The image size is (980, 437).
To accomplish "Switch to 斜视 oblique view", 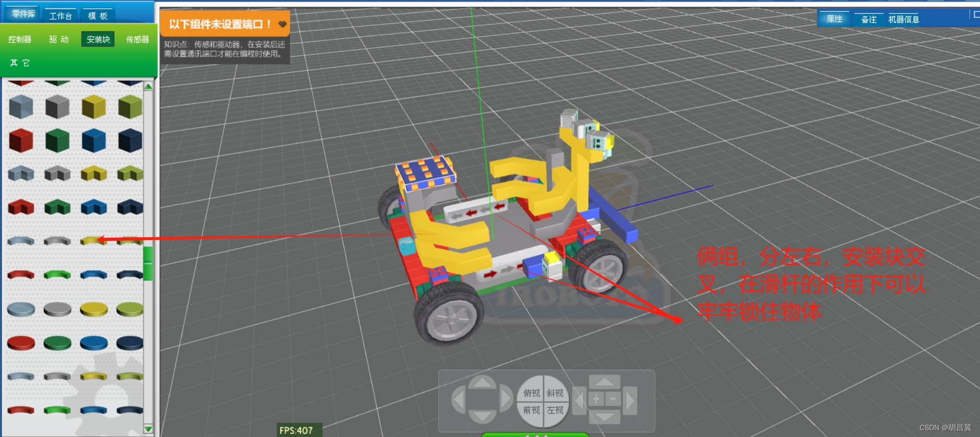I will (x=555, y=393).
